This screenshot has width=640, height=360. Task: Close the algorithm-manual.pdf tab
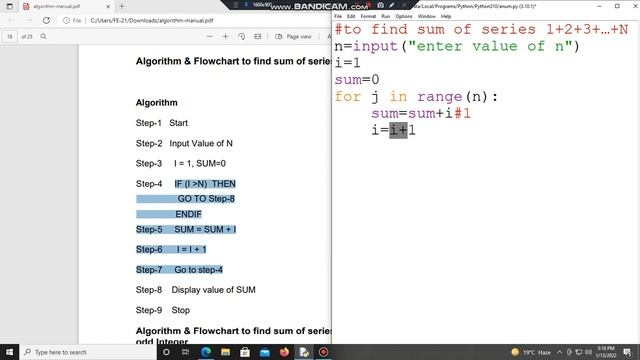click(108, 7)
